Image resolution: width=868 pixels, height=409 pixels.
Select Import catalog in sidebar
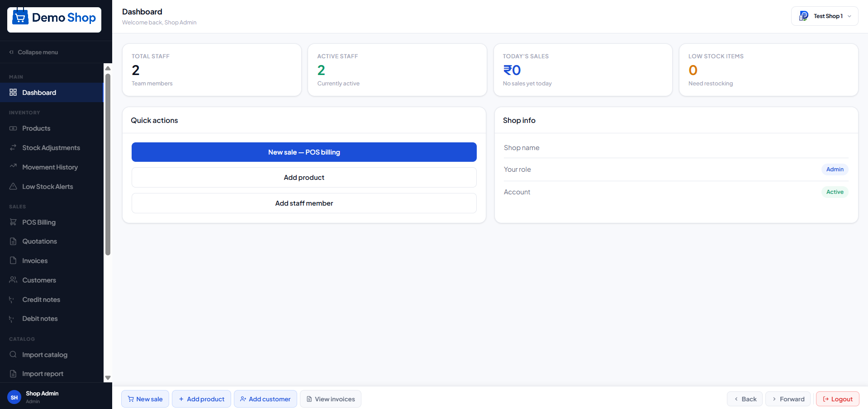pos(52,355)
